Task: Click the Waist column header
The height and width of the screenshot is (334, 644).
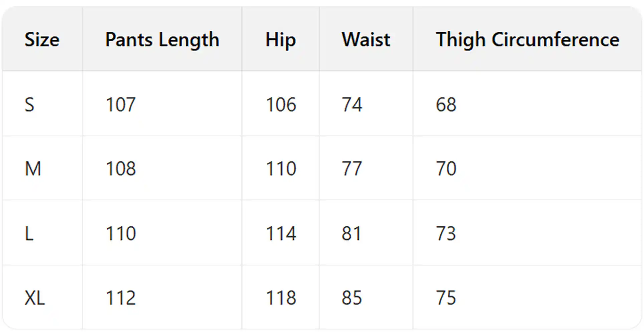Action: click(x=366, y=40)
